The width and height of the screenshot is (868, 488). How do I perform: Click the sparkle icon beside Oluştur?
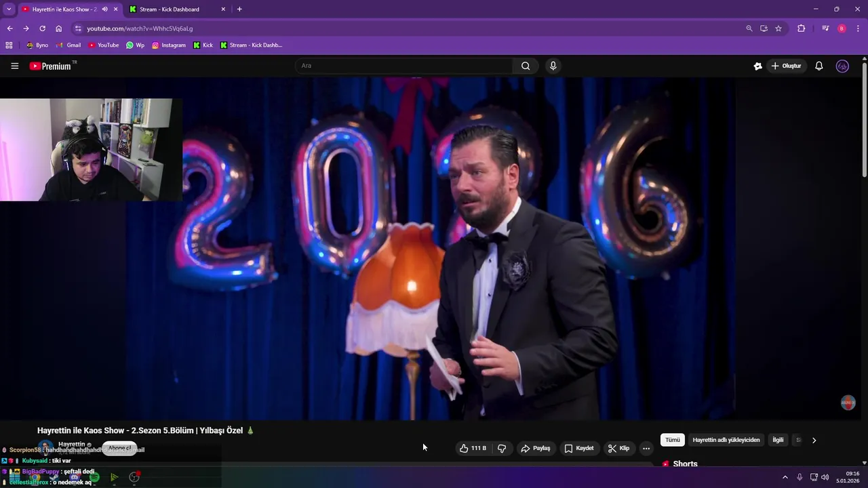point(758,66)
